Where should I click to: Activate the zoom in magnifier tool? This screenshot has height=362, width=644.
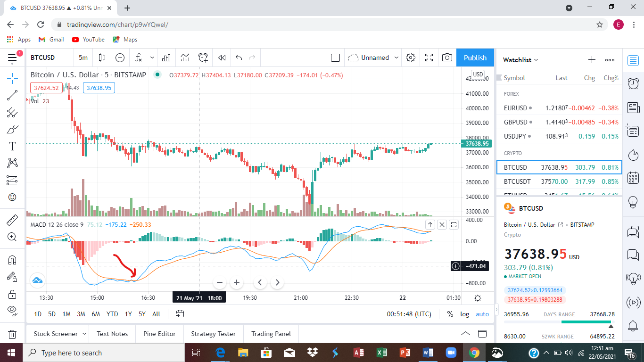pyautogui.click(x=12, y=237)
